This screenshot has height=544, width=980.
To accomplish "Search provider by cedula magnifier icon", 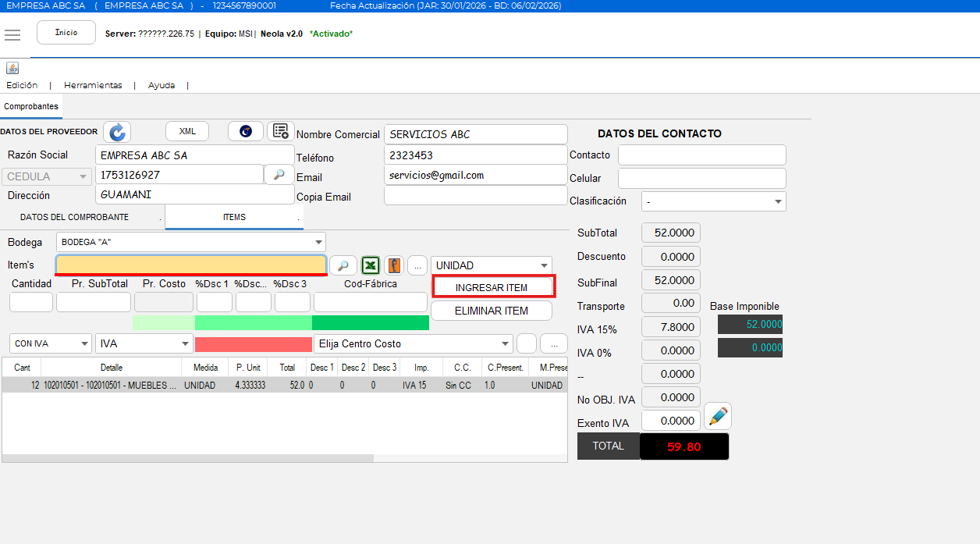I will coord(279,175).
